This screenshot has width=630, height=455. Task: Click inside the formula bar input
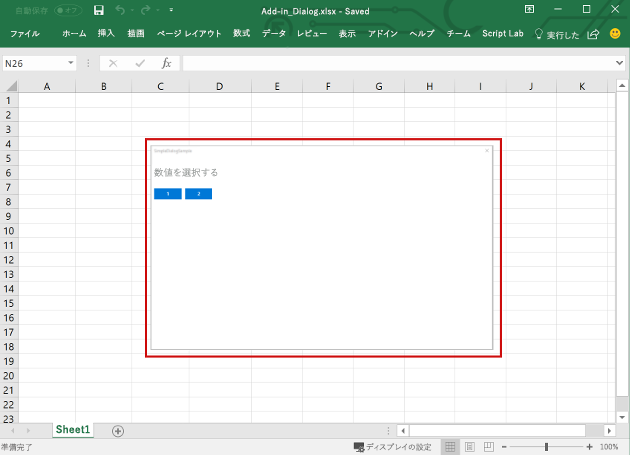pos(398,64)
